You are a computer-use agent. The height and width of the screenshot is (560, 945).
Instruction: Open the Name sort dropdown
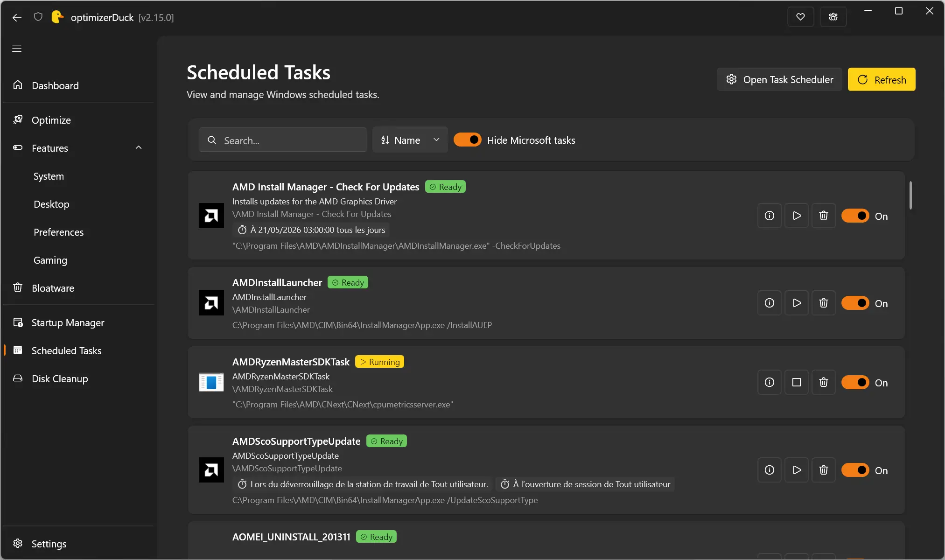click(410, 140)
